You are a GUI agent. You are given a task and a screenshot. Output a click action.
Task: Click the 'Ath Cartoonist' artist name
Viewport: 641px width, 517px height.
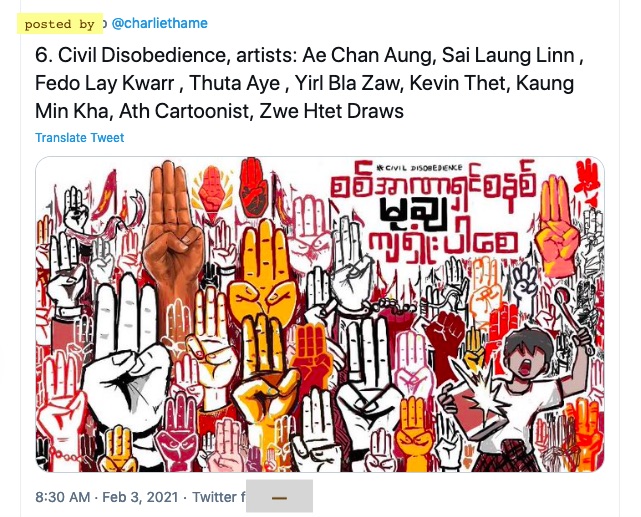184,111
